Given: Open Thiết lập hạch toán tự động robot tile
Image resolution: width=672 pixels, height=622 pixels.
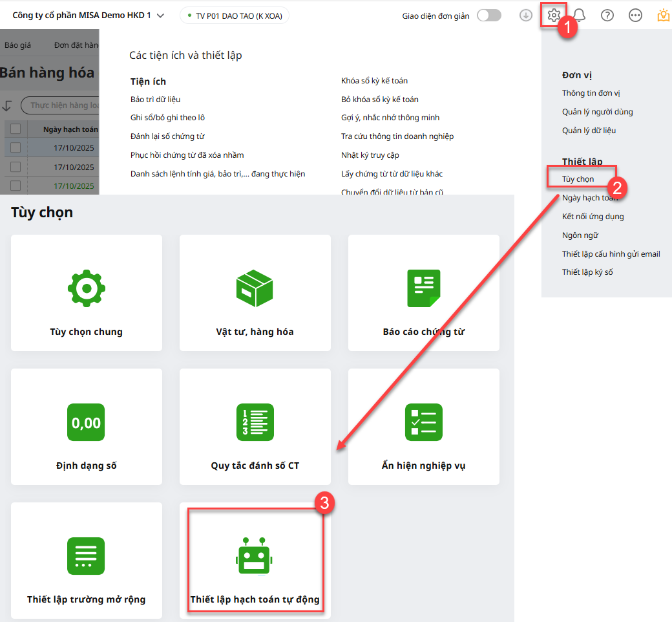Looking at the screenshot, I should pyautogui.click(x=255, y=560).
